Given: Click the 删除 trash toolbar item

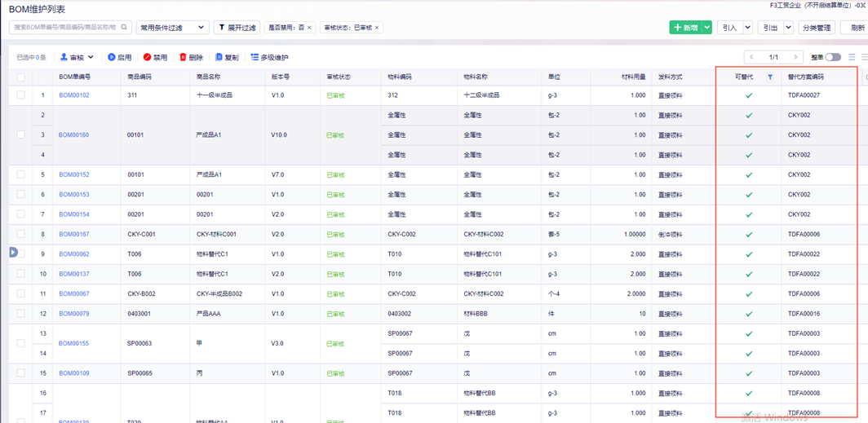Looking at the screenshot, I should pyautogui.click(x=192, y=57).
